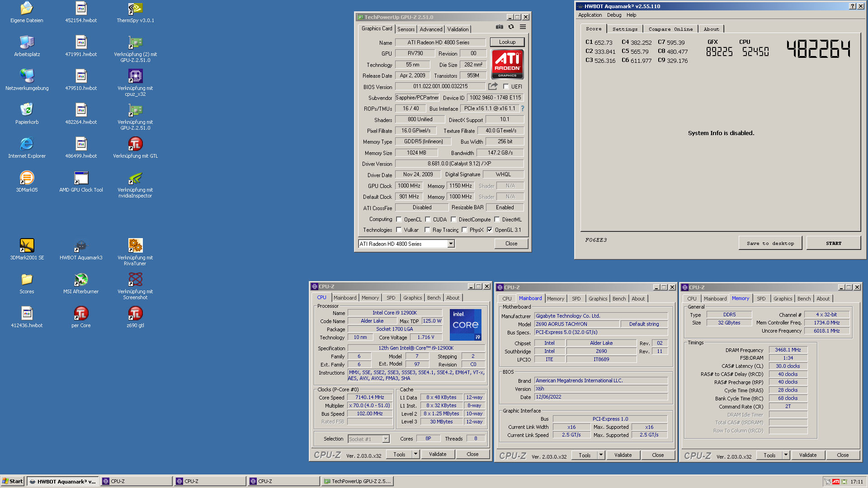This screenshot has height=488, width=868.
Task: Switch to the Sensors tab in GPU-Z
Action: click(406, 29)
